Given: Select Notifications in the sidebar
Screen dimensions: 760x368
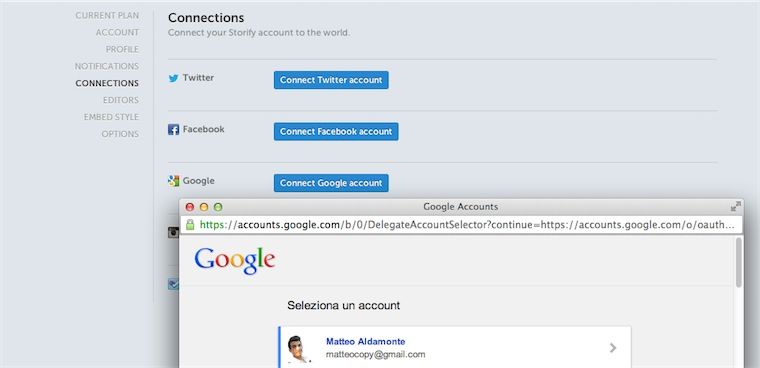Looking at the screenshot, I should [107, 66].
